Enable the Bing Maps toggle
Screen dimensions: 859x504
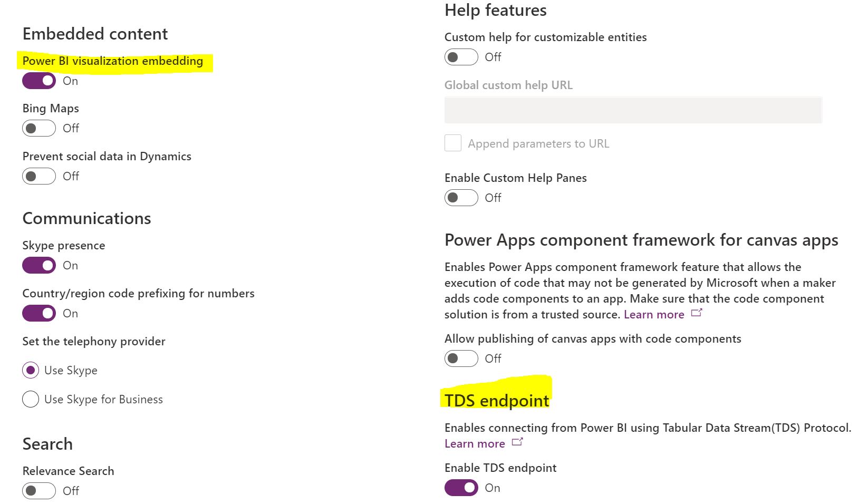coord(39,128)
